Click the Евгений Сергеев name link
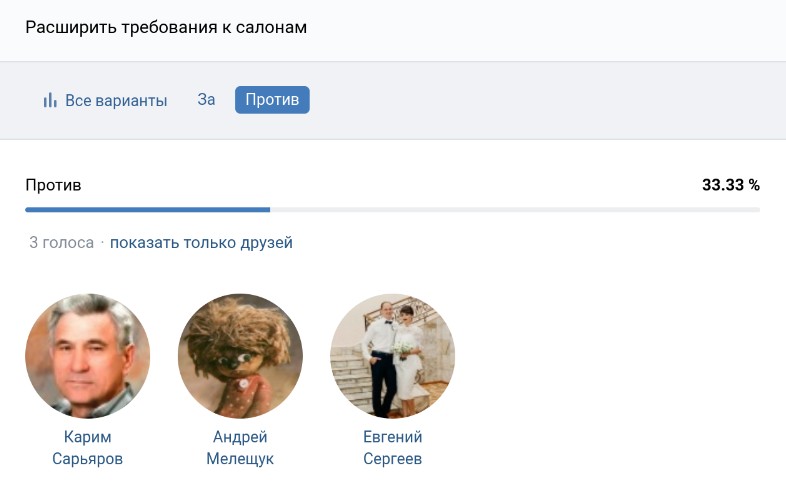Image resolution: width=786 pixels, height=487 pixels. (392, 448)
